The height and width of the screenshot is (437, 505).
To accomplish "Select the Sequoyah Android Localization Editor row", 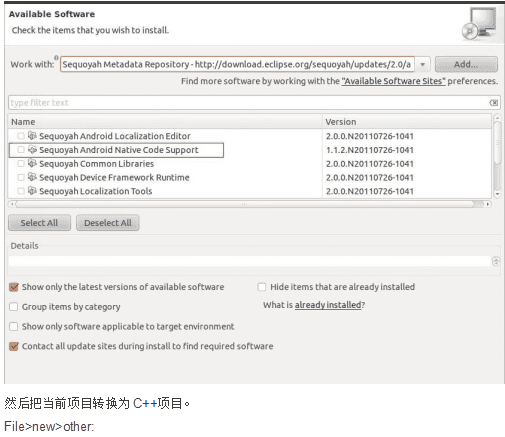I will tap(250, 136).
